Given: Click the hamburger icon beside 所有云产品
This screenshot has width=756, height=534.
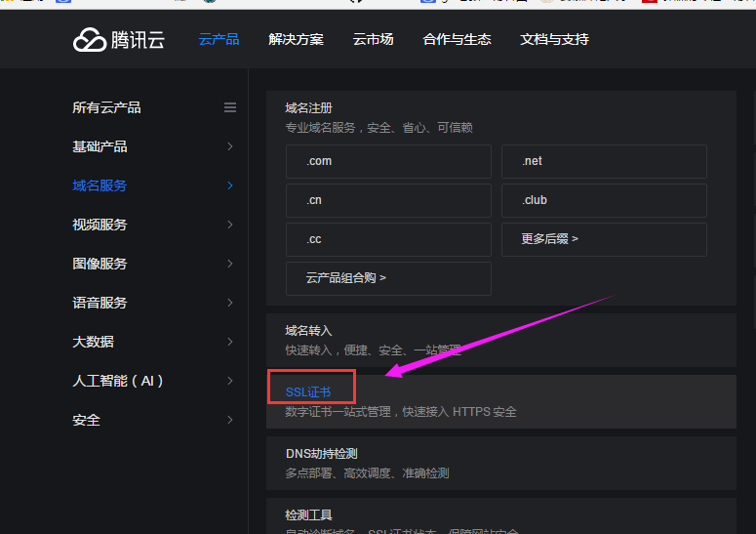Looking at the screenshot, I should (x=230, y=107).
